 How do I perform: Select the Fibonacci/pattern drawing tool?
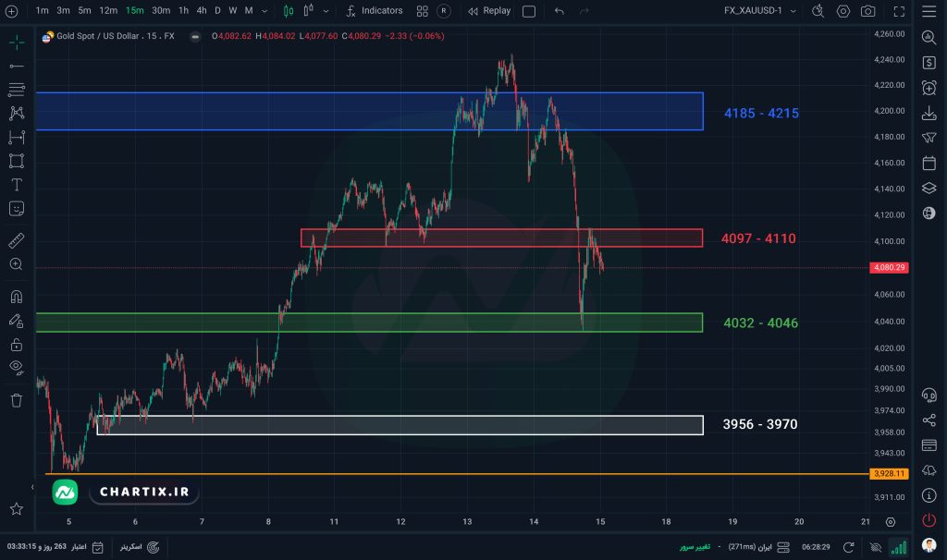pyautogui.click(x=16, y=113)
